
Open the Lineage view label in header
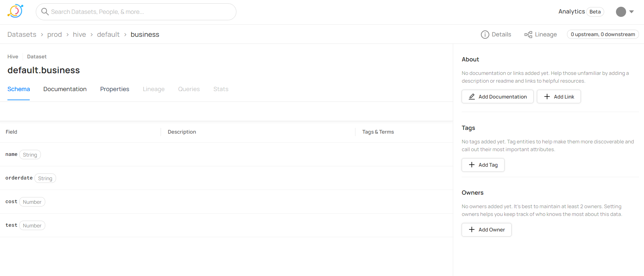tap(546, 34)
